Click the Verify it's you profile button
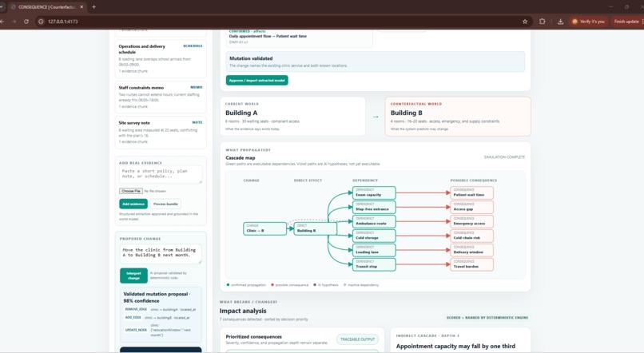 tap(588, 22)
